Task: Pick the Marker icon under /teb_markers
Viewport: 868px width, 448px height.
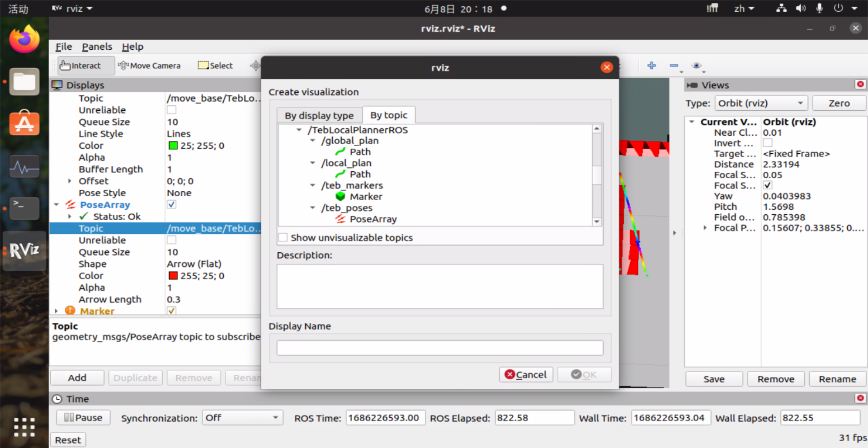Action: click(x=340, y=197)
